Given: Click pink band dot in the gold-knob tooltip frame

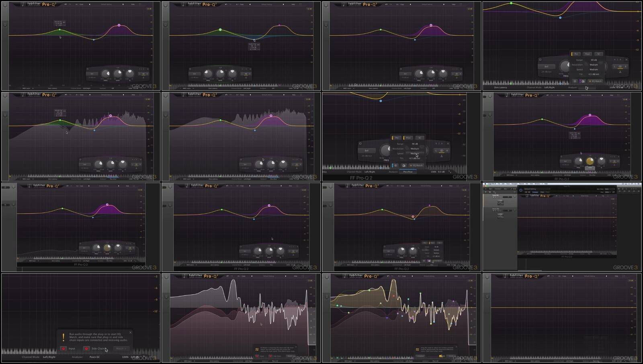Looking at the screenshot, I should (590, 115).
